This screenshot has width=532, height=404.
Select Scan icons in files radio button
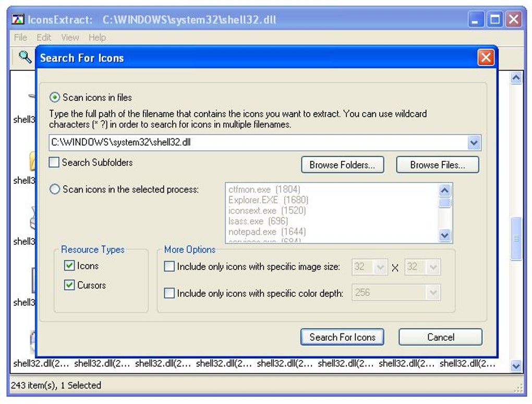point(55,98)
